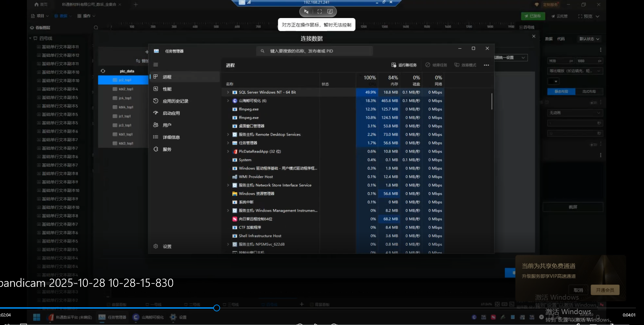Click the fullscreen icon in remote toolbar
The width and height of the screenshot is (644, 325).
coord(320,12)
